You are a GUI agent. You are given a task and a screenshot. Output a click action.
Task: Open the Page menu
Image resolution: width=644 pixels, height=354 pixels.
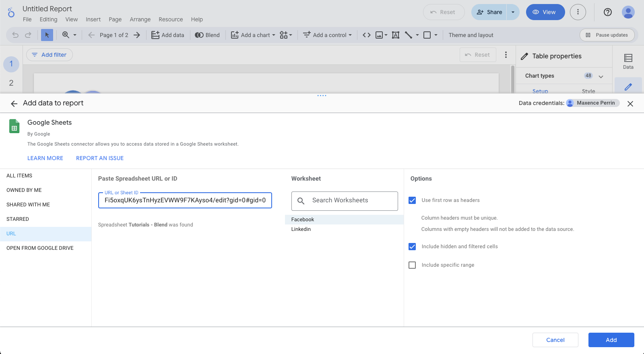click(115, 19)
